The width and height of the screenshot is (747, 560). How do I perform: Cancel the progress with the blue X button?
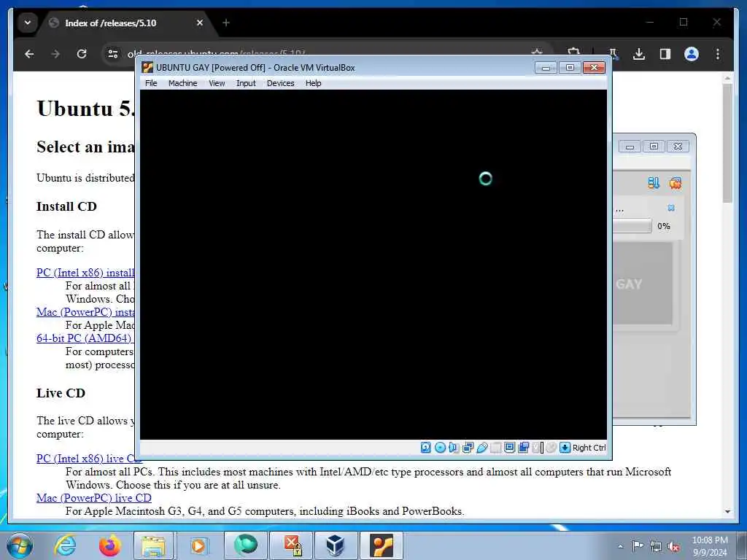point(671,208)
